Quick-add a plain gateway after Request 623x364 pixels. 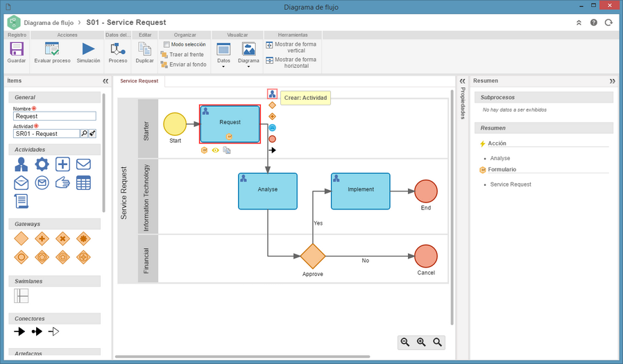[272, 105]
